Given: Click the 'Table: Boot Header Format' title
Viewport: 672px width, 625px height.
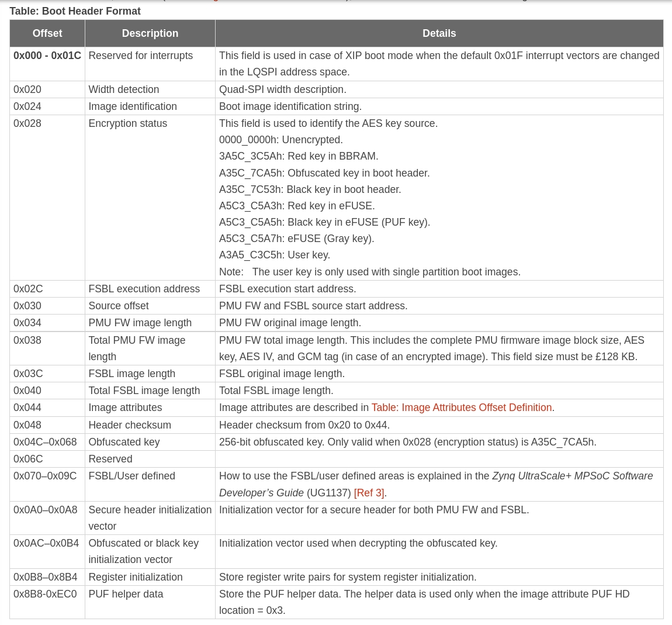Looking at the screenshot, I should point(75,11).
